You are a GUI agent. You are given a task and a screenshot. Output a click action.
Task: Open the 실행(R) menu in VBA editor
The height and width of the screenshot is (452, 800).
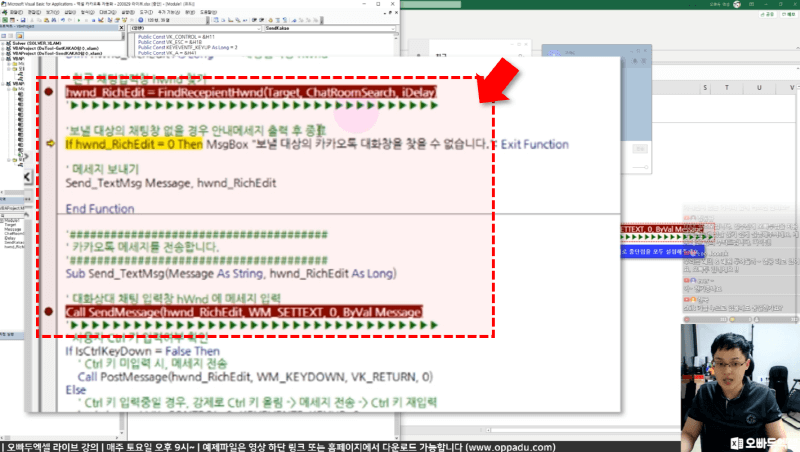tap(128, 12)
